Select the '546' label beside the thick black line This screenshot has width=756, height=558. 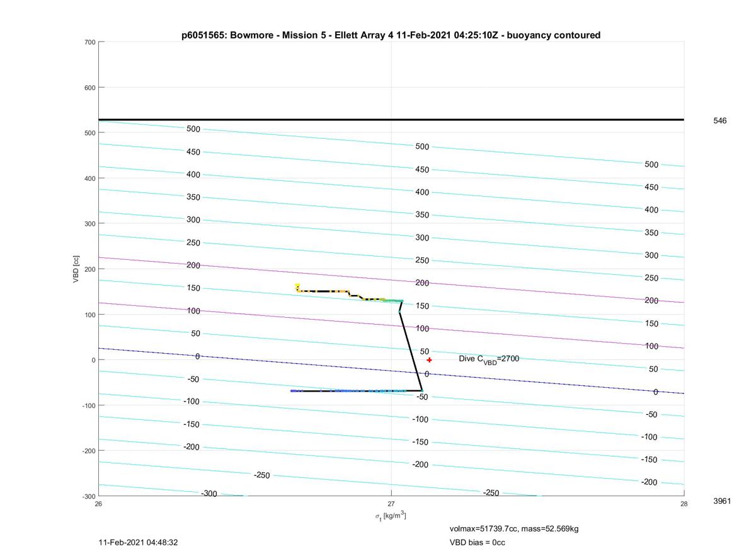coord(719,120)
